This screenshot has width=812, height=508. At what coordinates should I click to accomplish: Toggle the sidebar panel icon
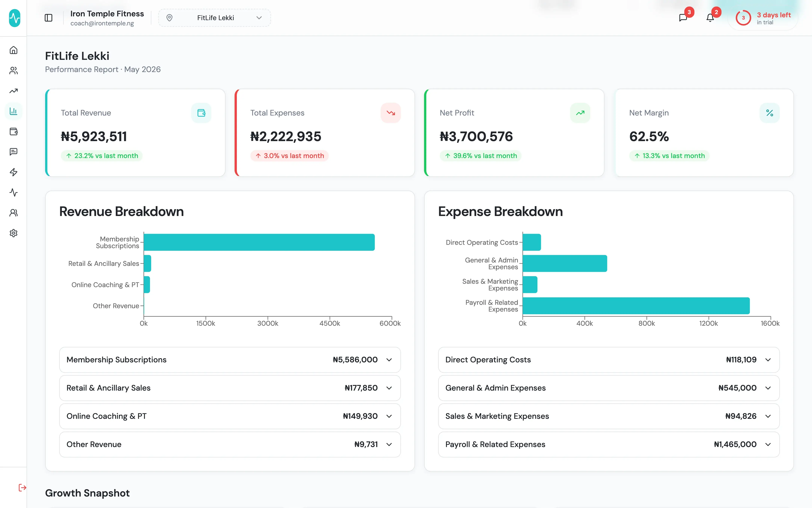(49, 18)
